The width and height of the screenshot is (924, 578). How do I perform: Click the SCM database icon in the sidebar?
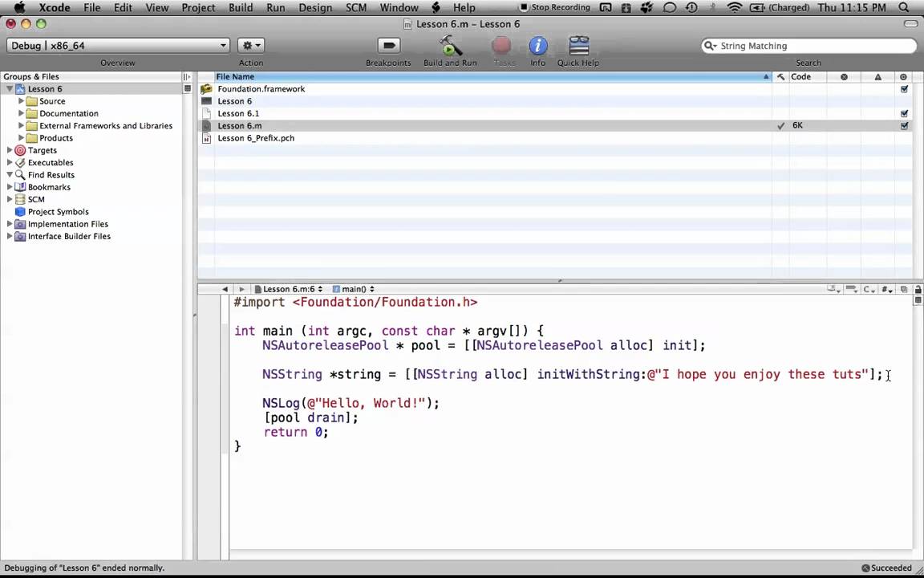click(x=20, y=199)
